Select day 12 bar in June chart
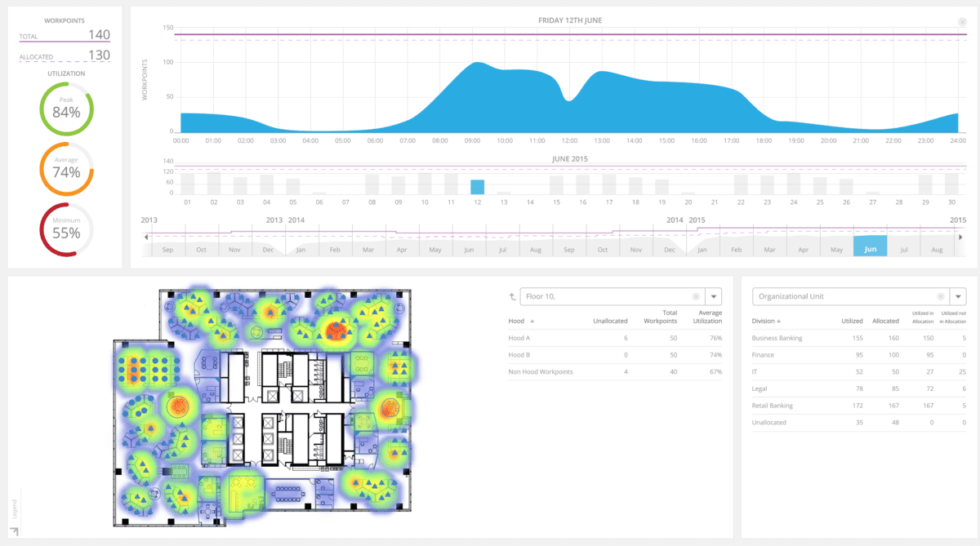Image resolution: width=980 pixels, height=546 pixels. pos(478,187)
